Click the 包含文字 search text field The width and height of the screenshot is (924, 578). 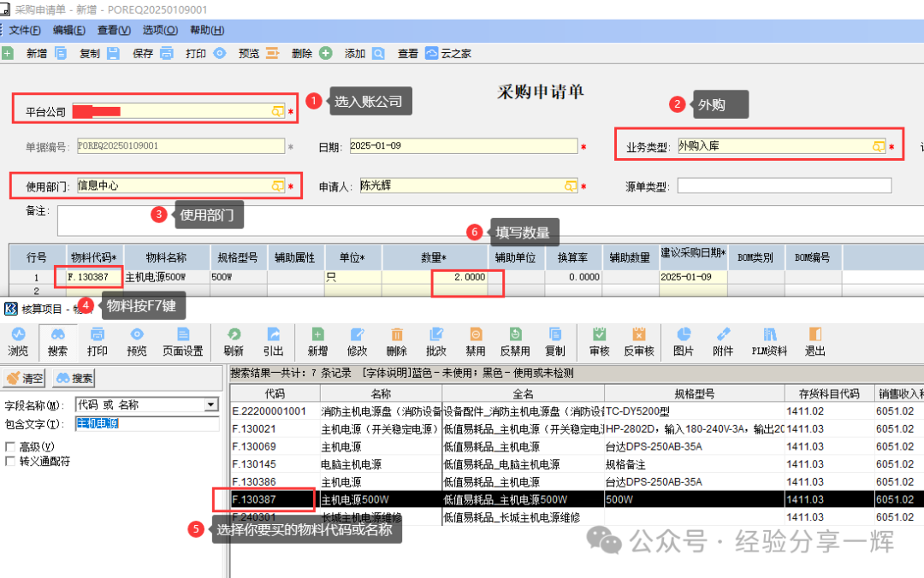coord(145,424)
